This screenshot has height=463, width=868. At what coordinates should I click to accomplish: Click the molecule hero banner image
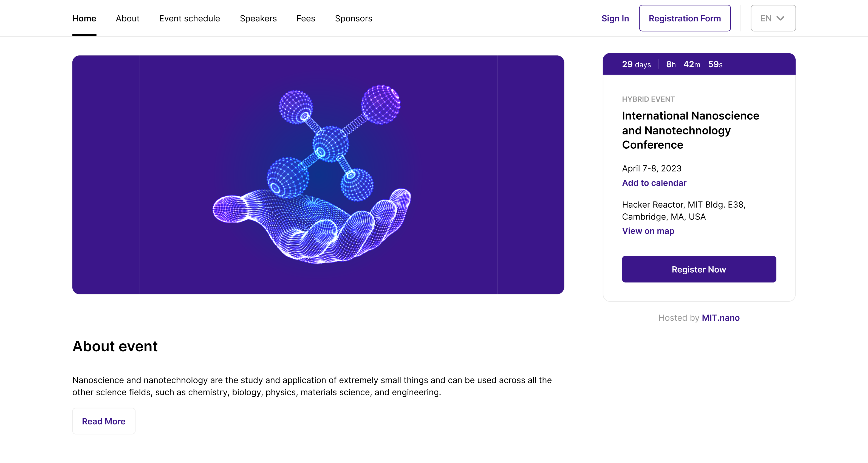click(x=318, y=174)
